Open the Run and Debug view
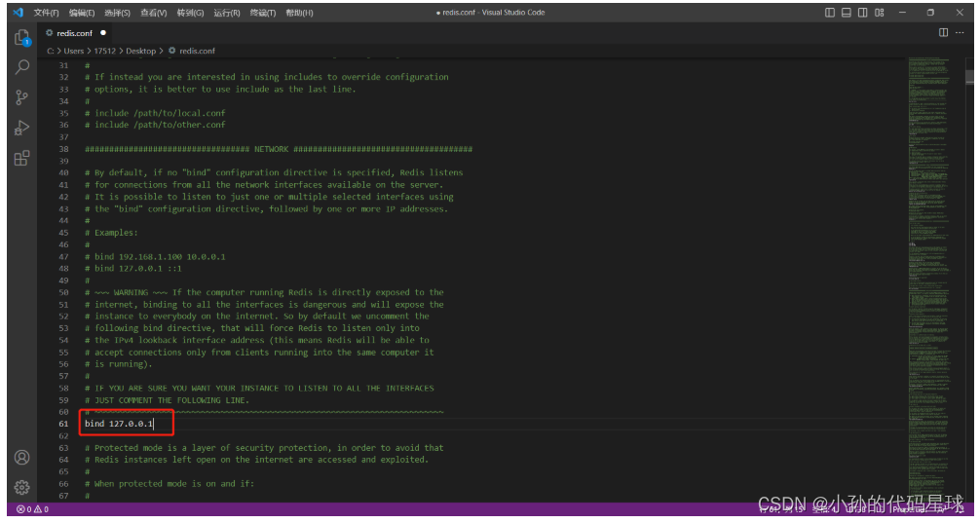Screen dimensions: 980x523 [21, 128]
